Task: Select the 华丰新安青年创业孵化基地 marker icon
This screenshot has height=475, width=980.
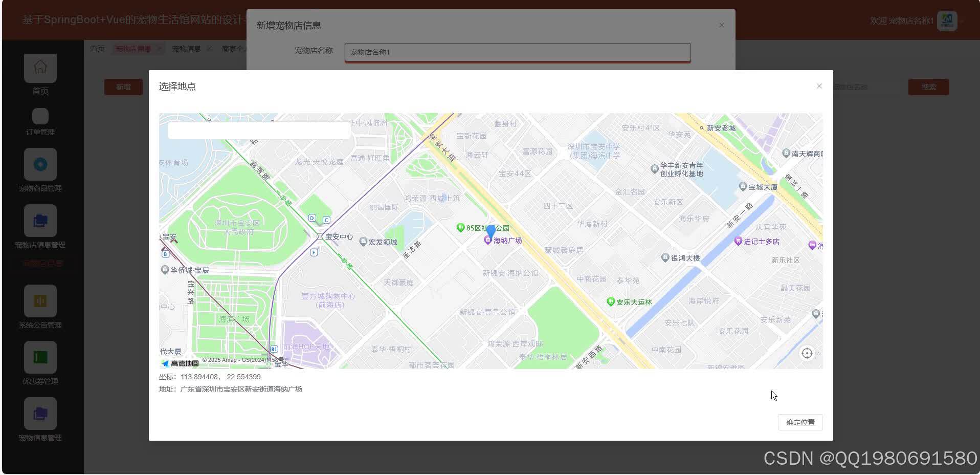Action: (654, 169)
